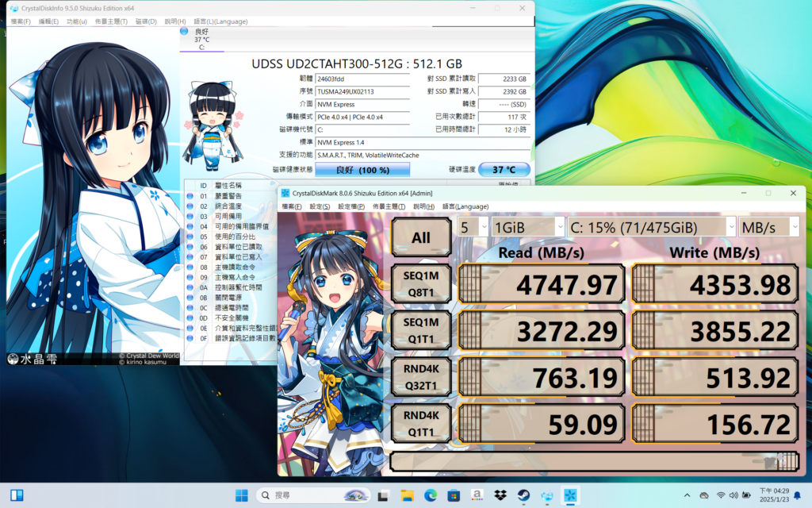The image size is (812, 508).
Task: Click status circle for attribute 05 使用的百分比
Action: [190, 237]
